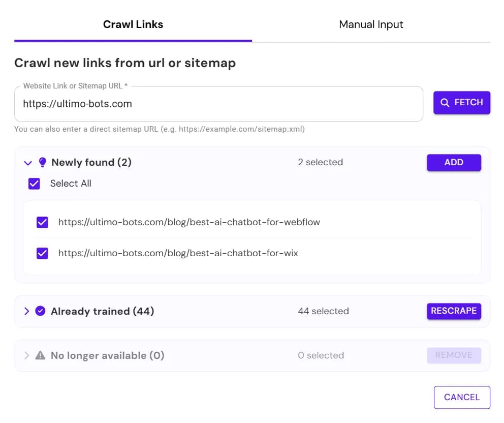Select the Crawl Links tab
Image resolution: width=504 pixels, height=423 pixels.
point(133,24)
